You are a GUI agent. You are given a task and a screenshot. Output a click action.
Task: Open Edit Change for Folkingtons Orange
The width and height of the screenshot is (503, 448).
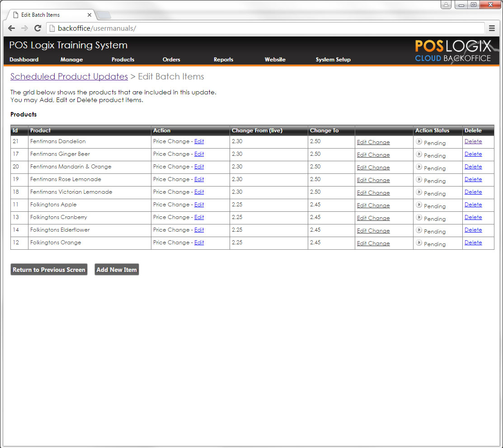point(373,243)
